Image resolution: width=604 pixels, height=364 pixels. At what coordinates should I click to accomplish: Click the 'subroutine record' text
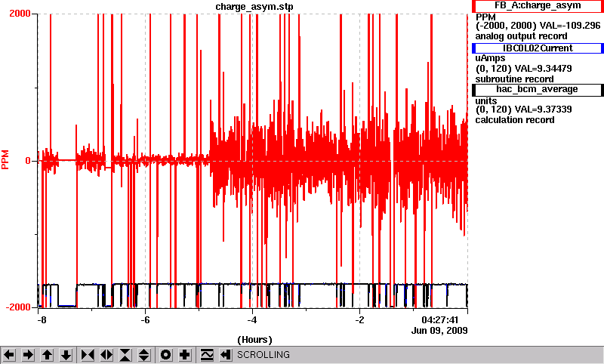(514, 79)
